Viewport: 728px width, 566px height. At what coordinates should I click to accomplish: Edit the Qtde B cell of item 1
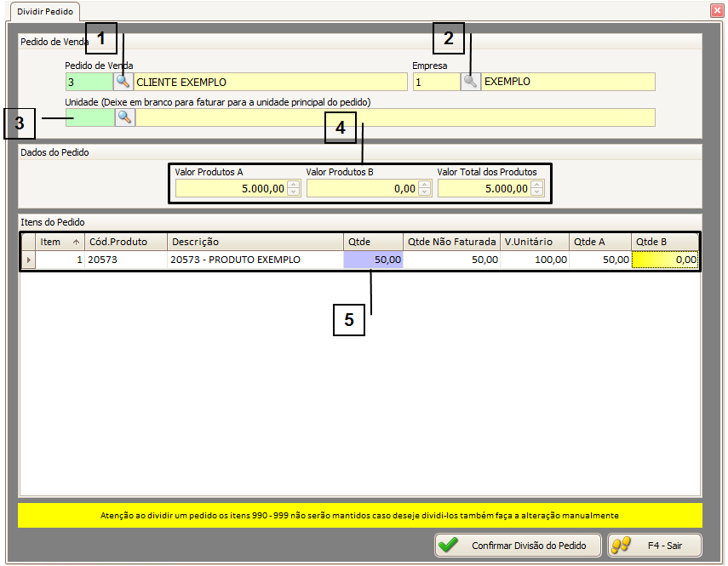click(x=665, y=260)
